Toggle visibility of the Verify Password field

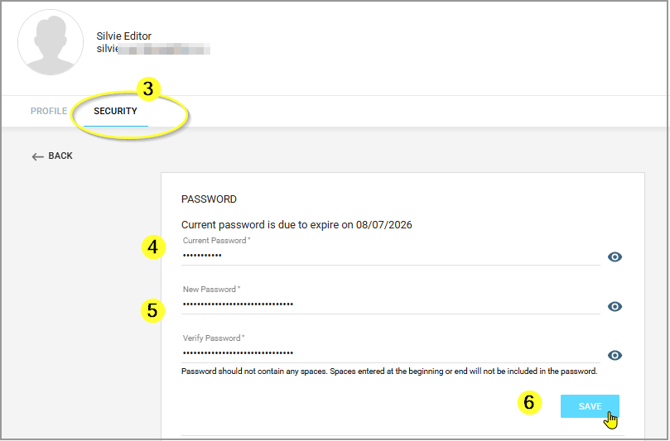615,355
